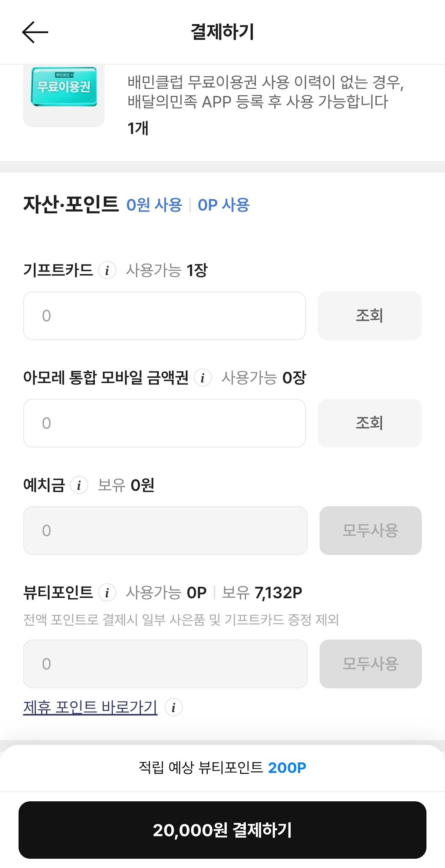Tap info icon after 제휴 포인트 바로가기
The height and width of the screenshot is (868, 445).
pyautogui.click(x=174, y=708)
